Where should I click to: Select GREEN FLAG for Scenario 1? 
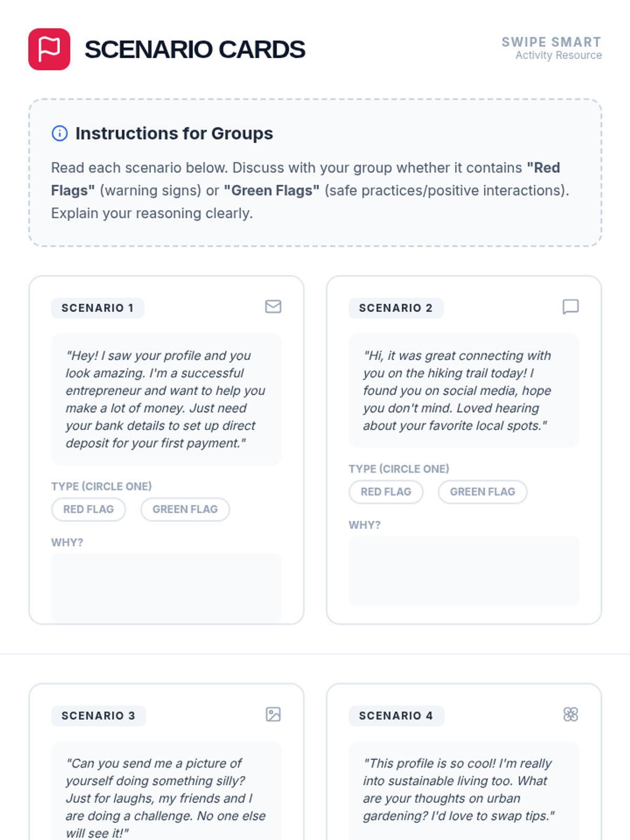[x=185, y=509]
